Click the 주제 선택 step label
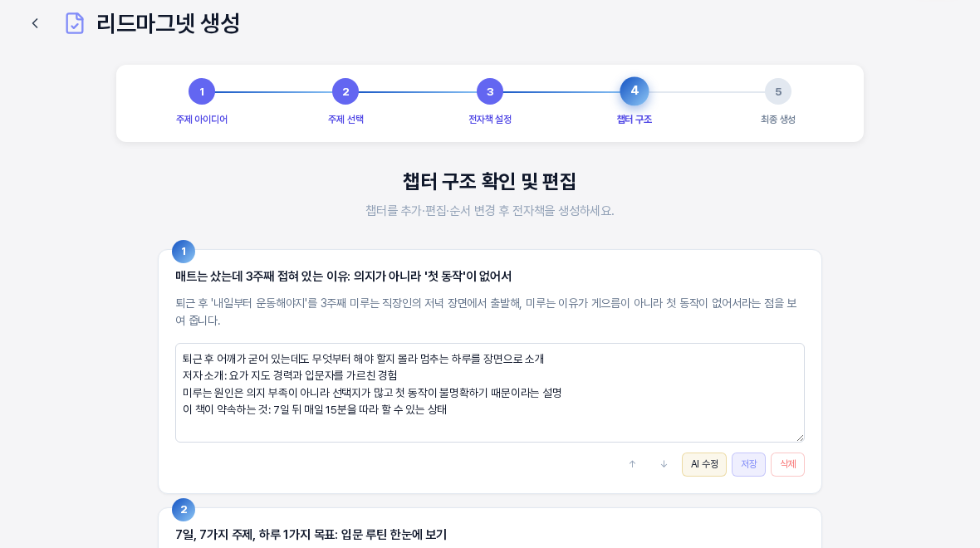 [x=345, y=120]
